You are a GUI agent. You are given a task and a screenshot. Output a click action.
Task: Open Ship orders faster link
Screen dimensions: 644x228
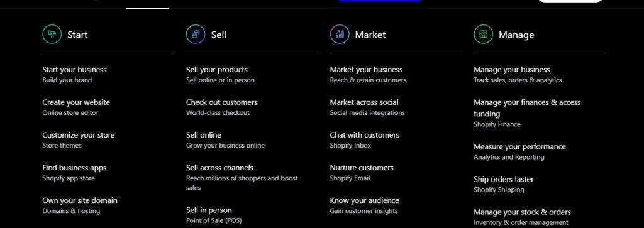pos(504,184)
